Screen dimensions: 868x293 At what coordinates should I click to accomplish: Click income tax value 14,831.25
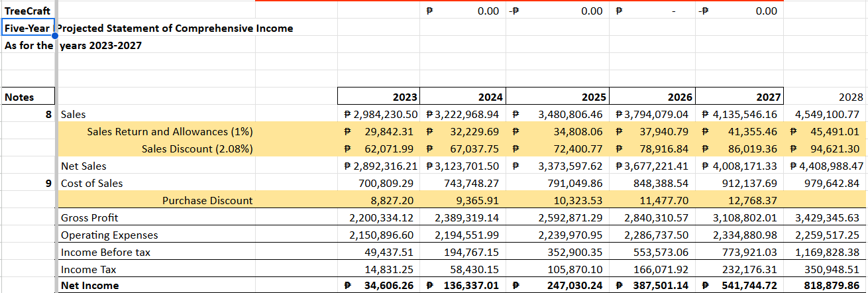click(378, 270)
